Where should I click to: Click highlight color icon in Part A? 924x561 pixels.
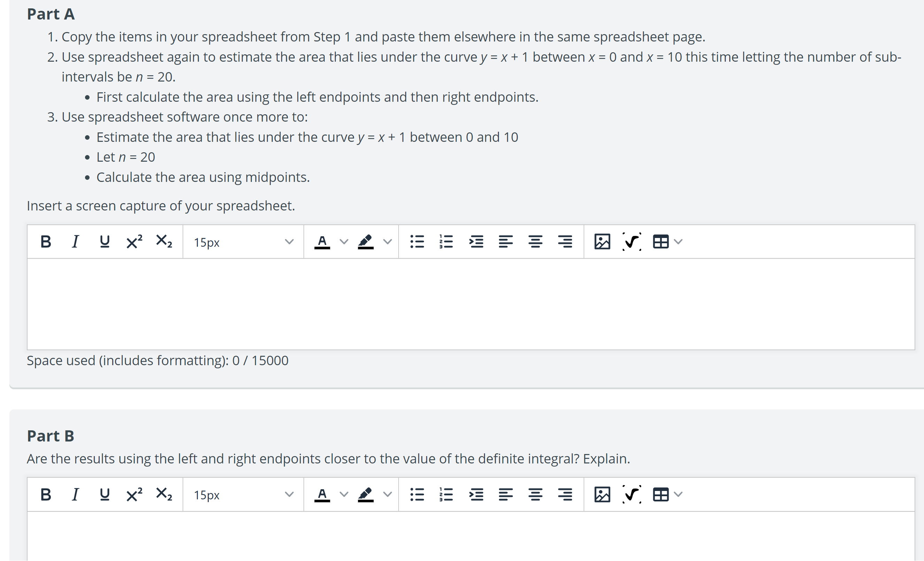tap(365, 242)
